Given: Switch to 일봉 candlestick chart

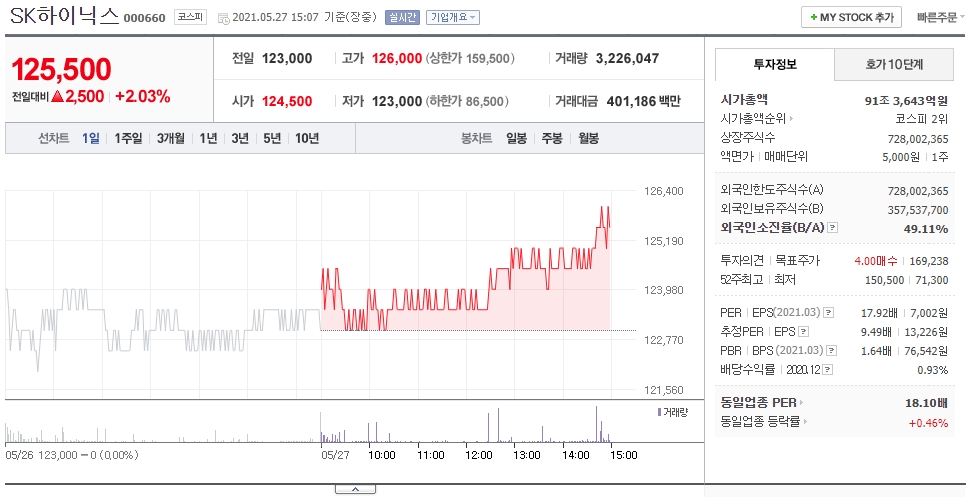Looking at the screenshot, I should 516,138.
